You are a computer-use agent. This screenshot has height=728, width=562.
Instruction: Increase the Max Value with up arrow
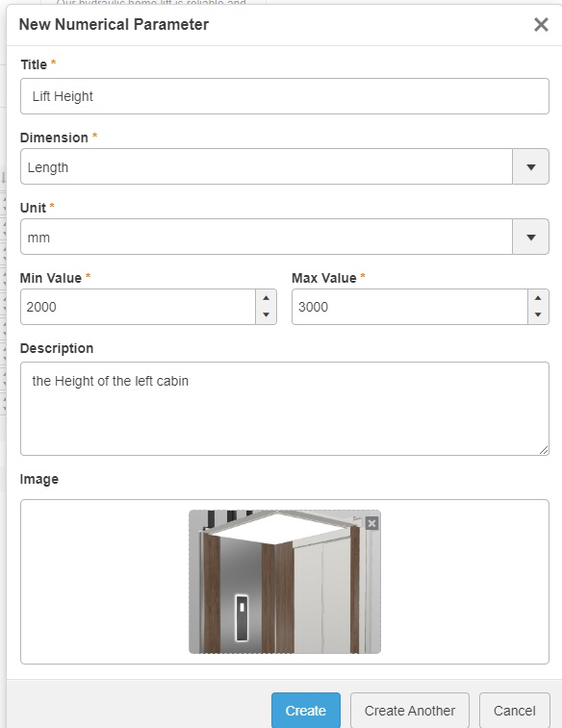point(538,298)
